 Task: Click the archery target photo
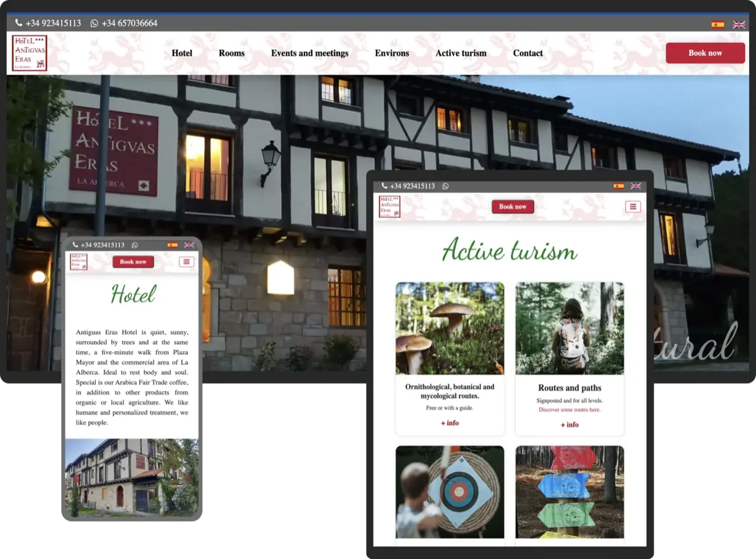(x=450, y=492)
